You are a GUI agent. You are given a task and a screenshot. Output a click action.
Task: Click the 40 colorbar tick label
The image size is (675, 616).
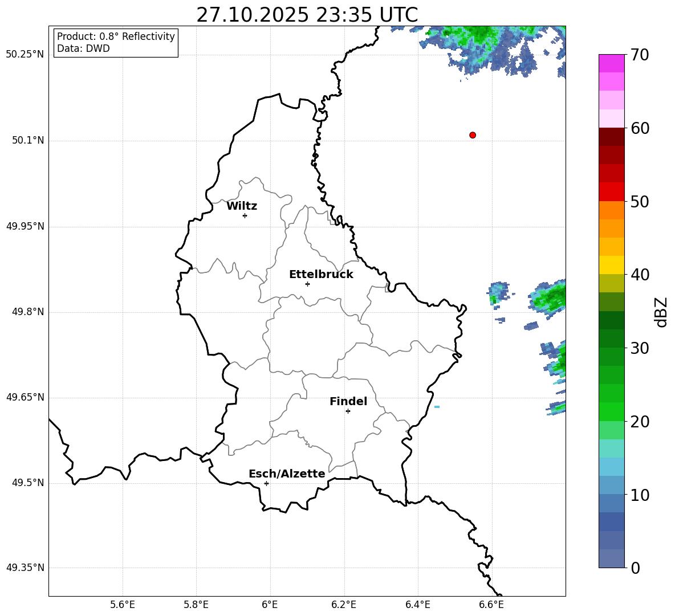(x=640, y=275)
